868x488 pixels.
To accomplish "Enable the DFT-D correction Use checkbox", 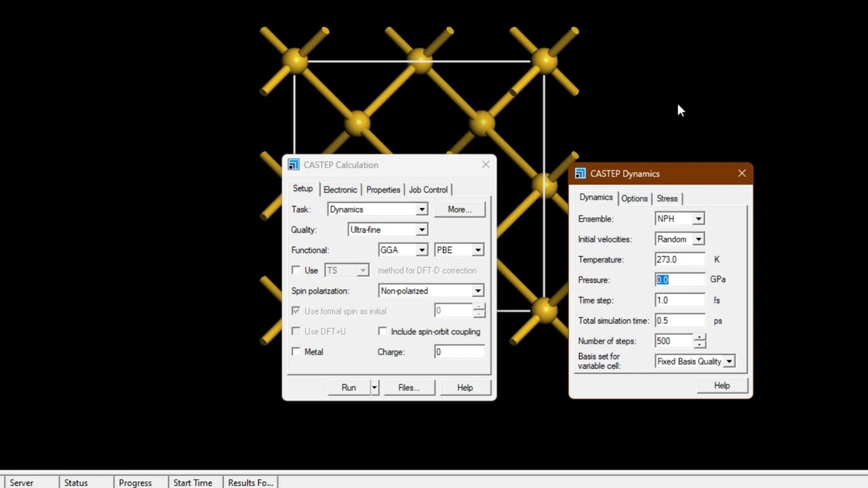I will coord(296,270).
